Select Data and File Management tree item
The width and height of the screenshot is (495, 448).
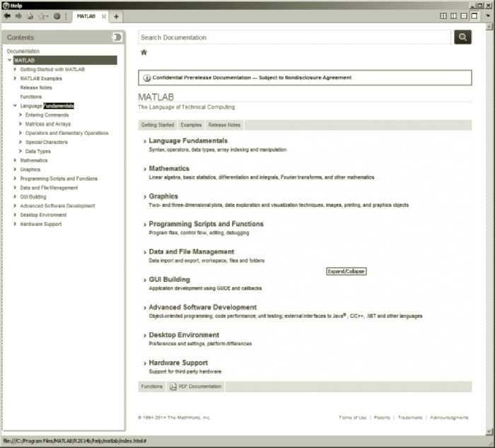point(49,188)
